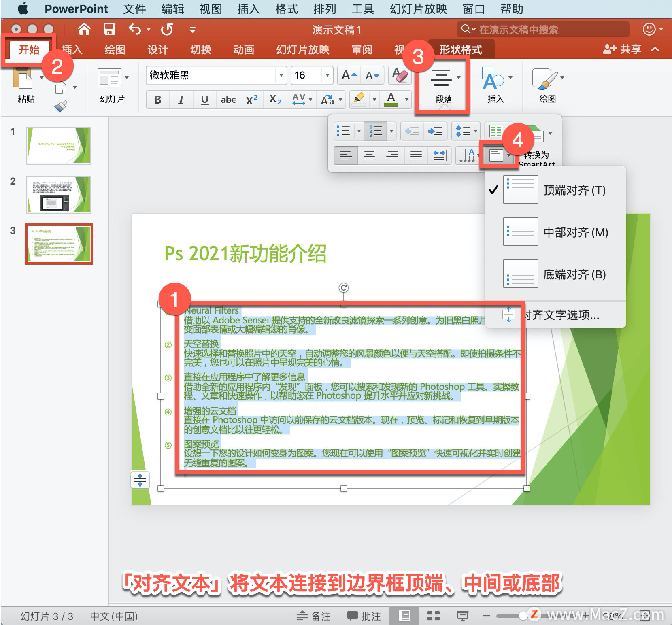Image resolution: width=672 pixels, height=625 pixels.
Task: Open slide sorter view in status bar
Action: [x=434, y=616]
